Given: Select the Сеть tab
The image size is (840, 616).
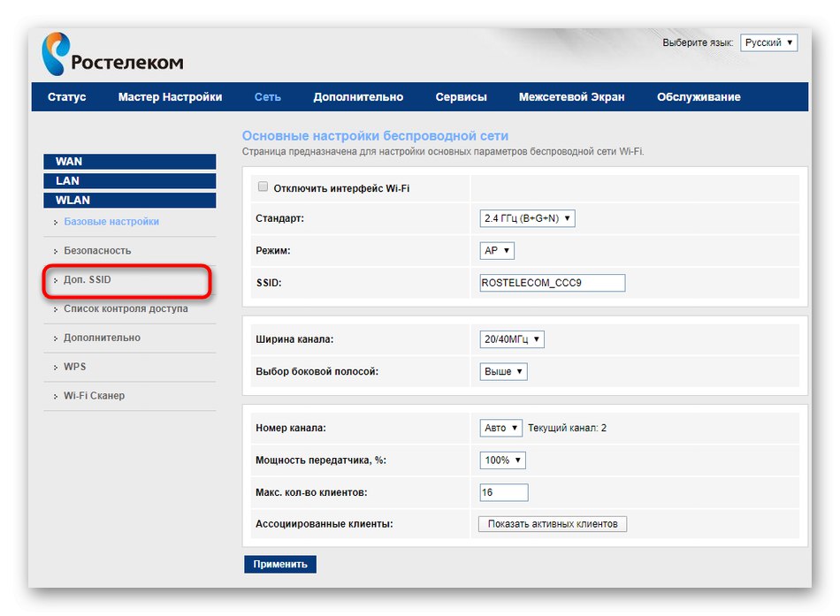Looking at the screenshot, I should click(x=267, y=97).
